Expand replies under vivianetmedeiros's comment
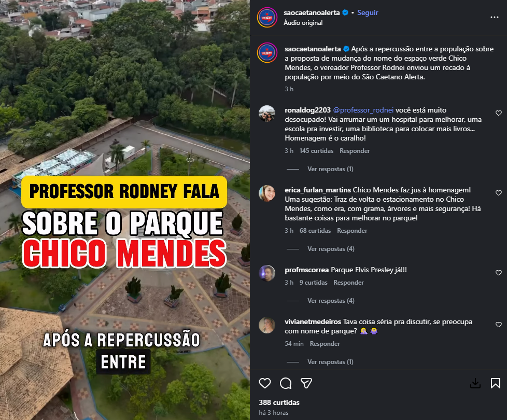The width and height of the screenshot is (507, 420). [330, 362]
